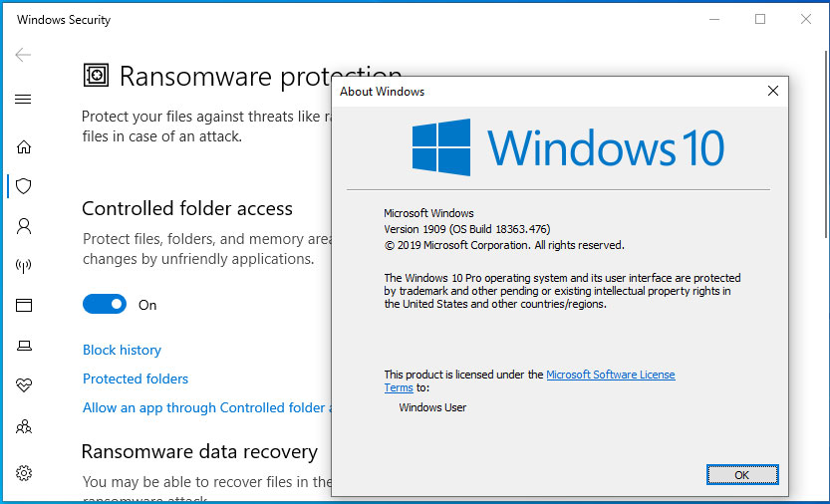Open Microsoft Software License link
Viewport: 830px width, 504px height.
coord(611,375)
